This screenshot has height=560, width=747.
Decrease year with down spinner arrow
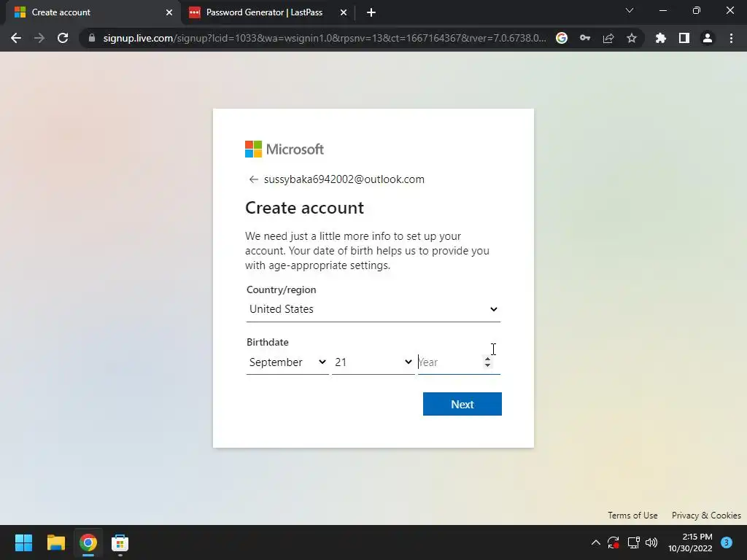click(x=487, y=366)
